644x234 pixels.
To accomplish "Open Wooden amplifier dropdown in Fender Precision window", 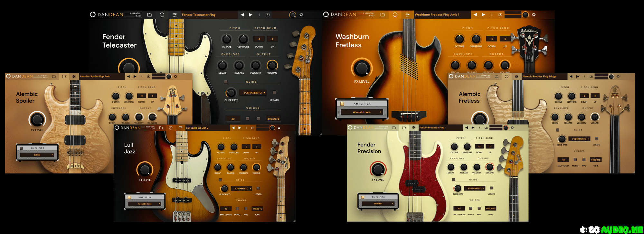I will (x=378, y=203).
